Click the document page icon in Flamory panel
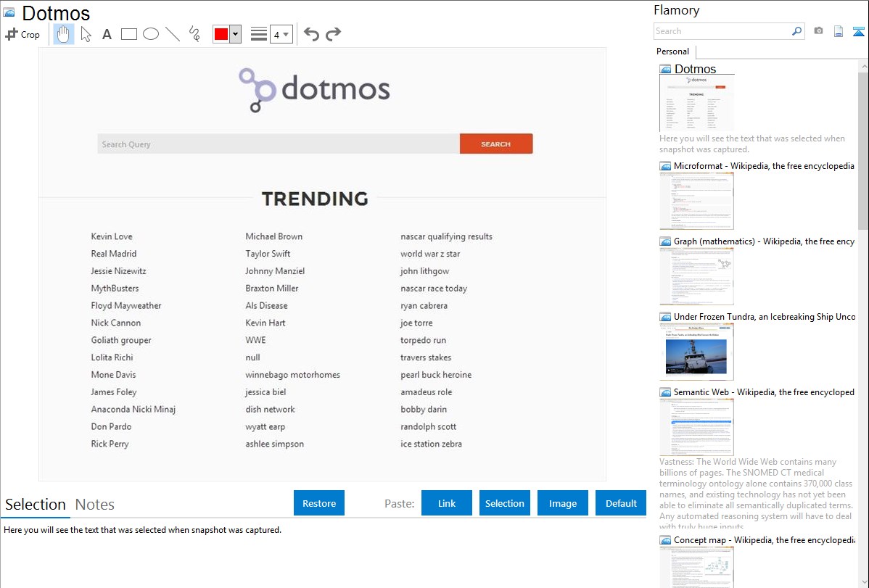The width and height of the screenshot is (869, 588). tap(839, 31)
